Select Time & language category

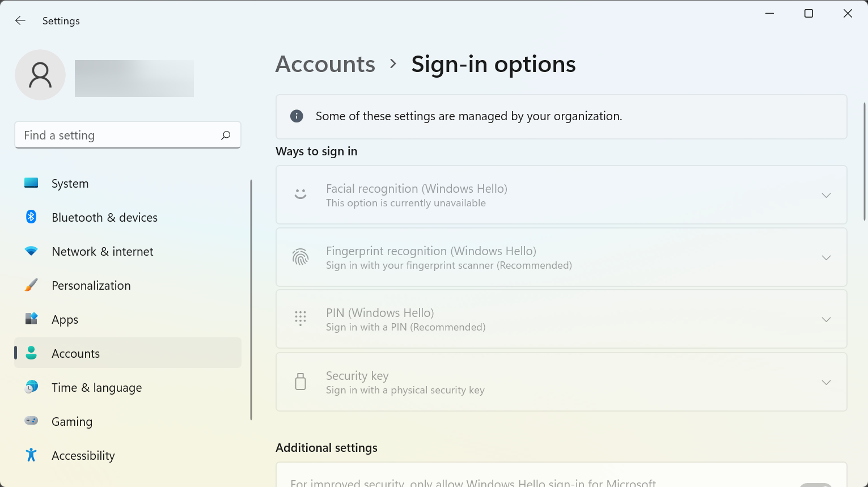[128, 387]
